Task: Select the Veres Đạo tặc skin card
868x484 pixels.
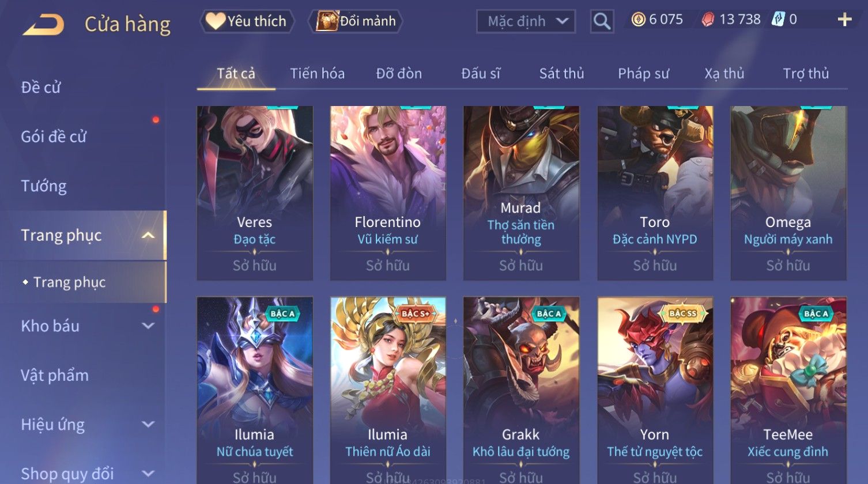Action: [255, 193]
